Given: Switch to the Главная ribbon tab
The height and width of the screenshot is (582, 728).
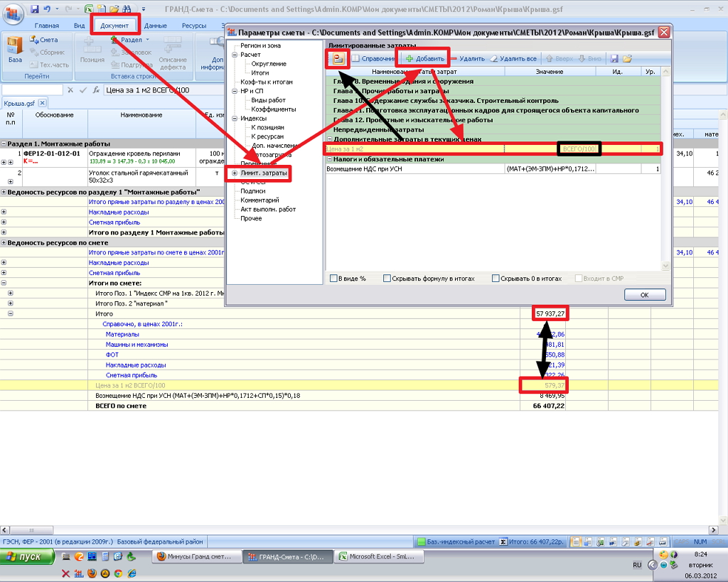Looking at the screenshot, I should click(46, 26).
